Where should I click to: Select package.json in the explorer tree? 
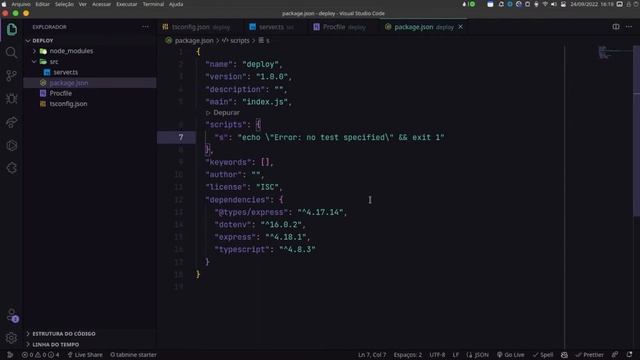coord(69,83)
